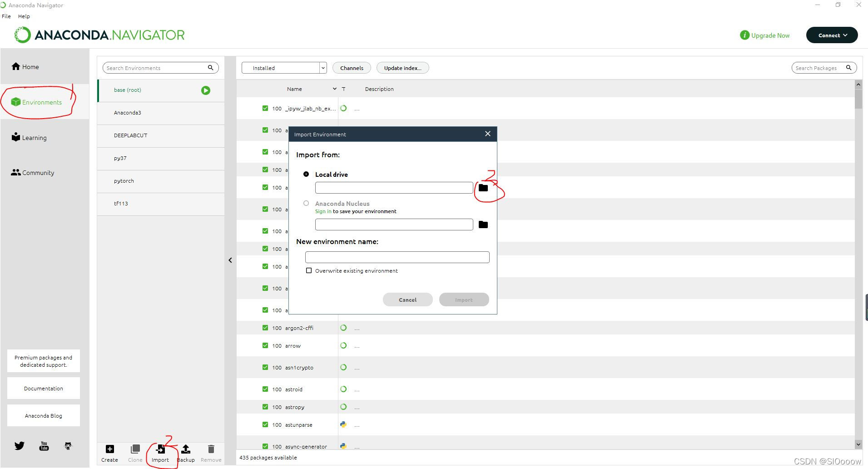The width and height of the screenshot is (868, 469).
Task: Go to the Learning section
Action: [x=29, y=138]
